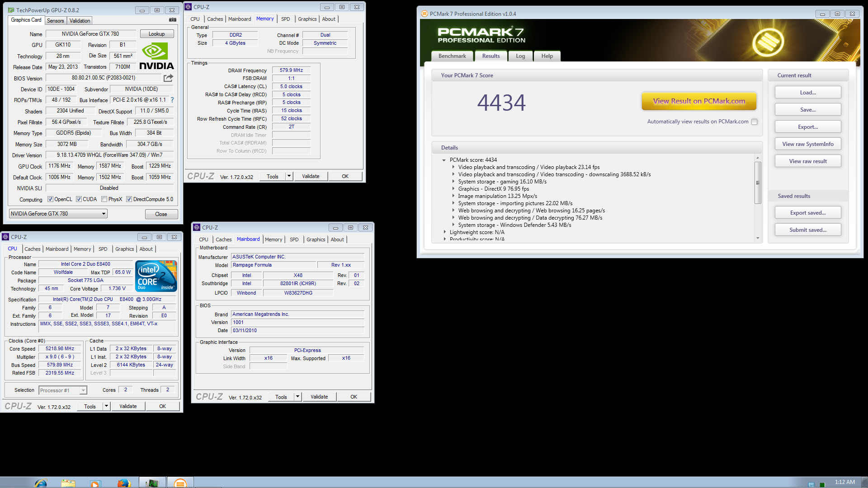Click the PCMark 7 gold emblem in banner
868x488 pixels.
[x=768, y=42]
